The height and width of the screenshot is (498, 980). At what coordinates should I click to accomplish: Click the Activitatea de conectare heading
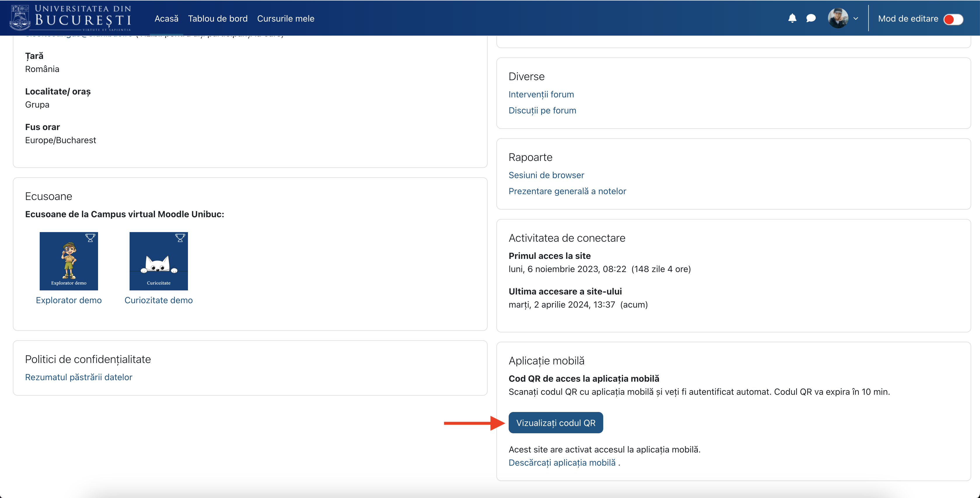567,238
